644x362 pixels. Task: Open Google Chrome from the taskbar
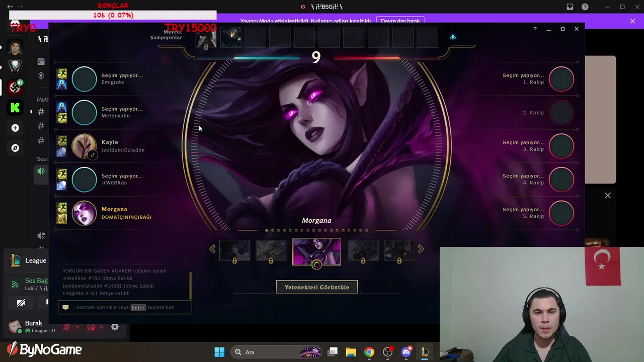tap(369, 352)
